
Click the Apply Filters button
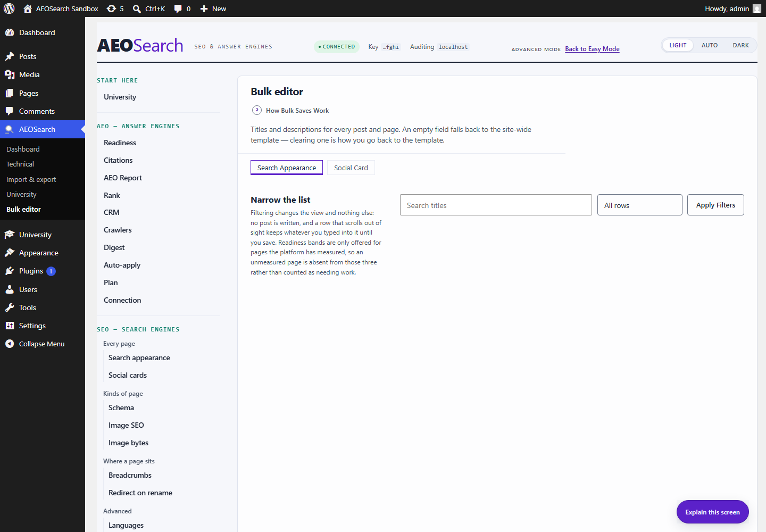tap(715, 205)
